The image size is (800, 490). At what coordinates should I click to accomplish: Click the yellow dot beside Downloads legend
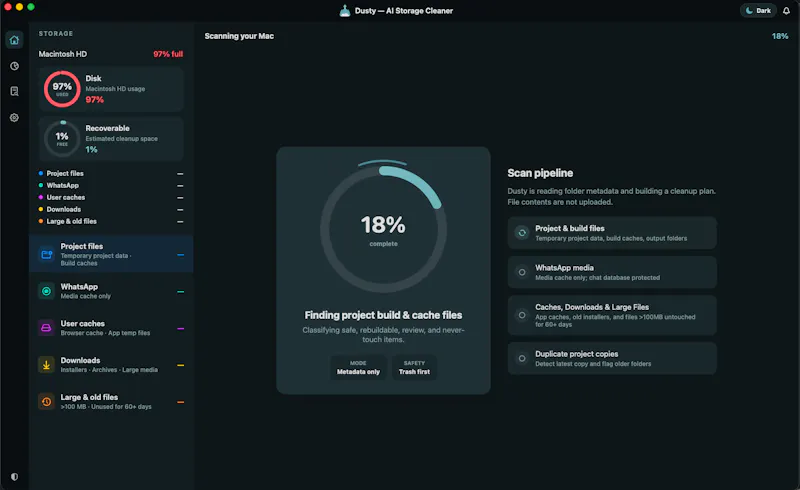[x=41, y=209]
